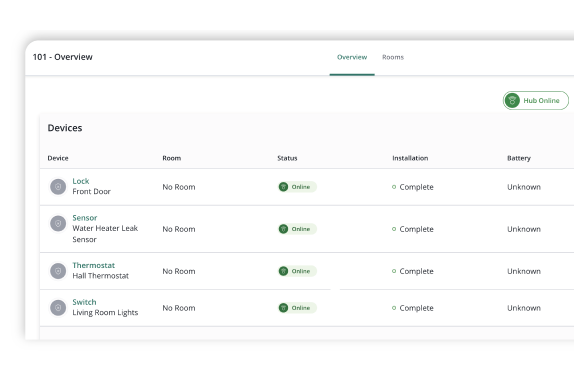Click the Lock device row icon
This screenshot has width=574, height=376.
coord(58,187)
